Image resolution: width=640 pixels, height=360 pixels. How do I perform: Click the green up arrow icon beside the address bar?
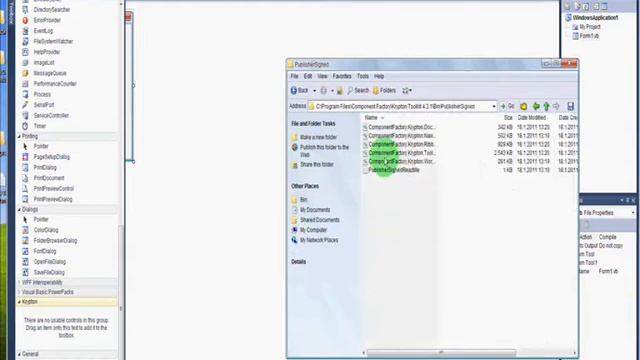click(x=546, y=107)
